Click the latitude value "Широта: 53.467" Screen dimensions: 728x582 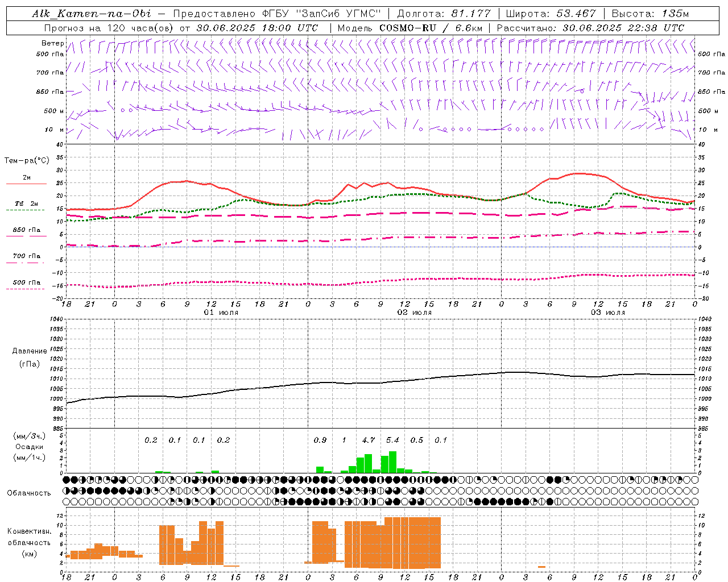point(551,14)
